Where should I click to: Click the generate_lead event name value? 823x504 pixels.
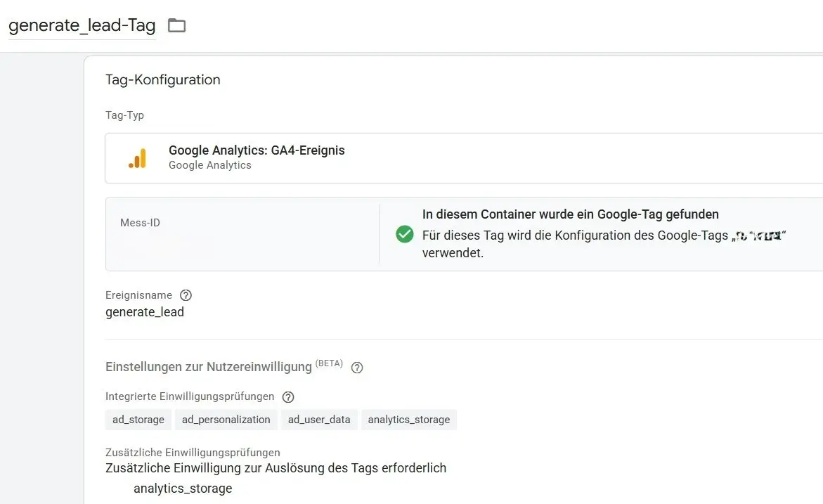click(x=145, y=311)
